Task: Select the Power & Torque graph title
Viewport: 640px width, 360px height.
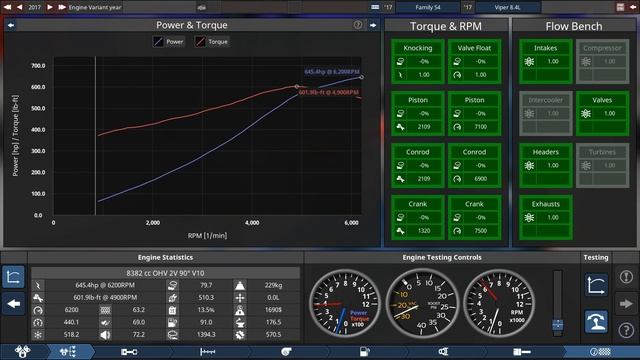Action: click(191, 25)
